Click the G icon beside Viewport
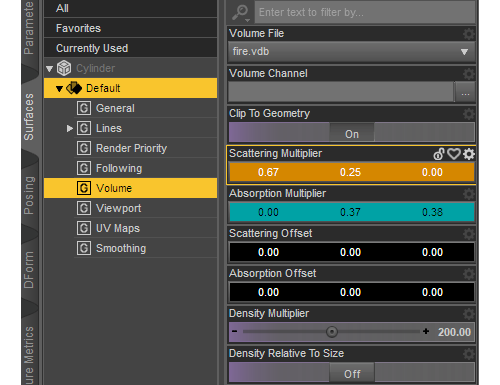 (x=84, y=208)
